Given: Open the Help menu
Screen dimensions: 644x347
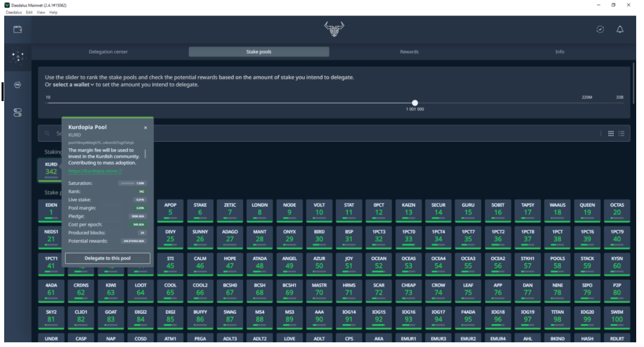Looking at the screenshot, I should click(53, 13).
